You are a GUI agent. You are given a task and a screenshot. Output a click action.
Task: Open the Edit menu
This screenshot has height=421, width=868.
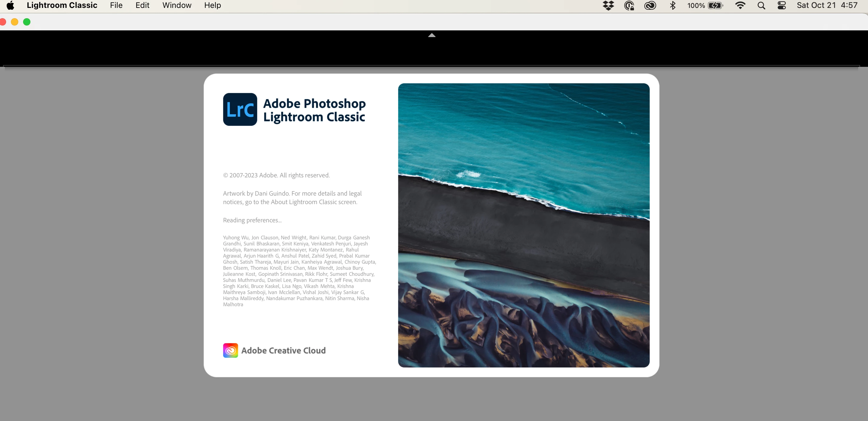point(142,5)
